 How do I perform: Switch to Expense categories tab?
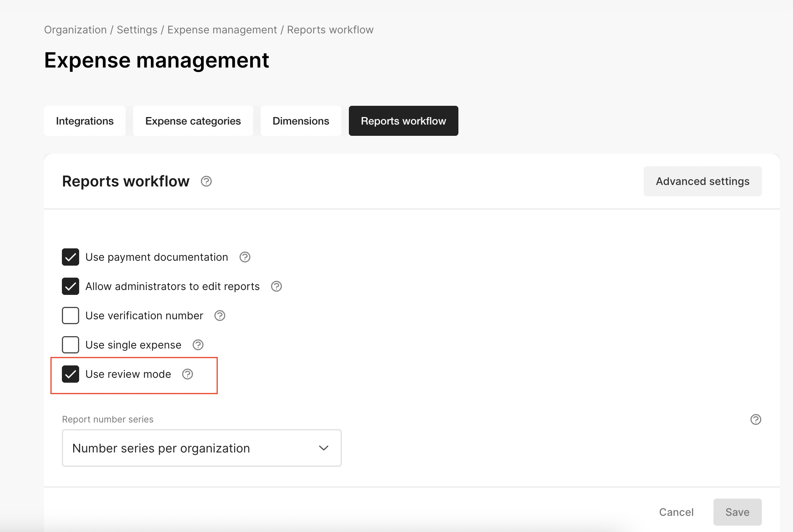pos(193,120)
